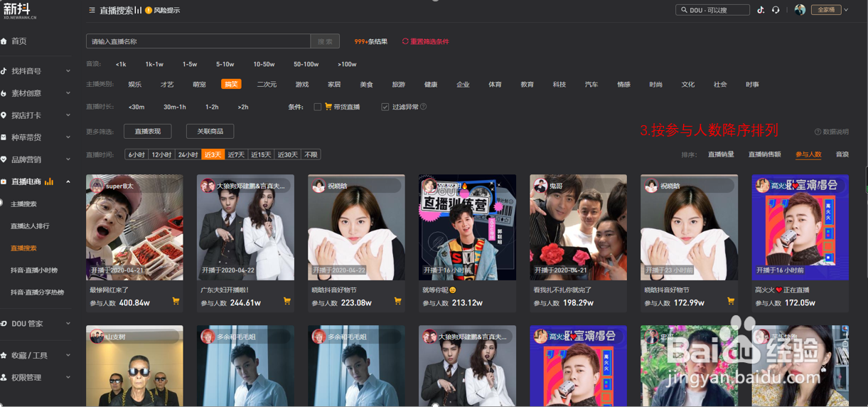Click the DOU global search box
The height and width of the screenshot is (407, 868).
pyautogui.click(x=712, y=10)
